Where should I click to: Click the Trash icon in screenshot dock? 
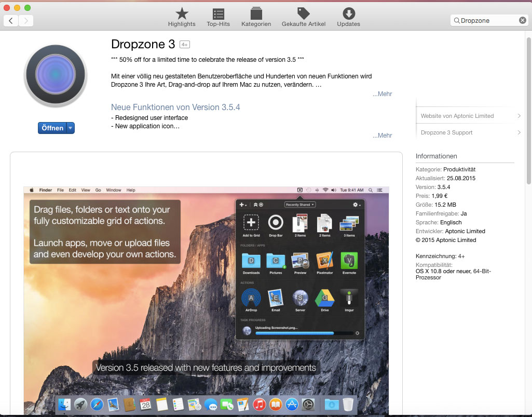[x=348, y=405]
